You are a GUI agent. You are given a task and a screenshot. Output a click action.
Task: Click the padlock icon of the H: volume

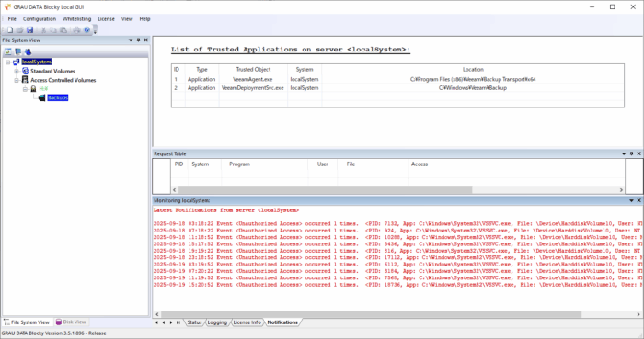pos(33,88)
